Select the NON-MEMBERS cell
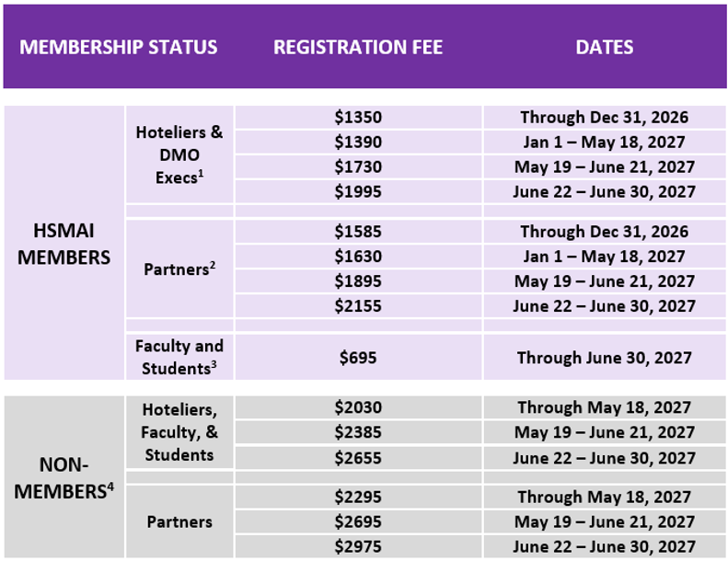 [x=64, y=477]
